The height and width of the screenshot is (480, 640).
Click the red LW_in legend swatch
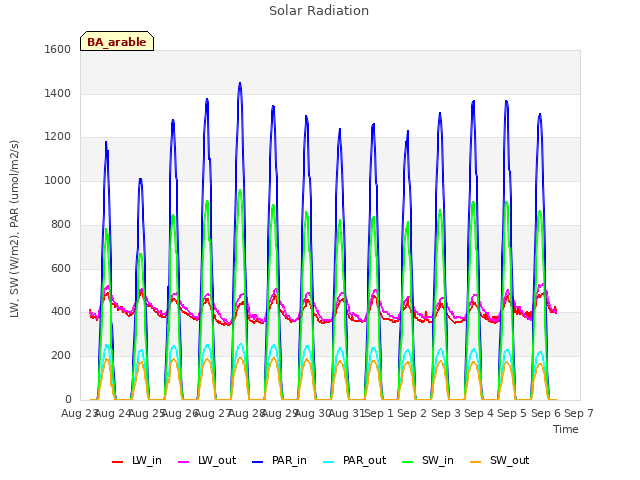tap(118, 462)
